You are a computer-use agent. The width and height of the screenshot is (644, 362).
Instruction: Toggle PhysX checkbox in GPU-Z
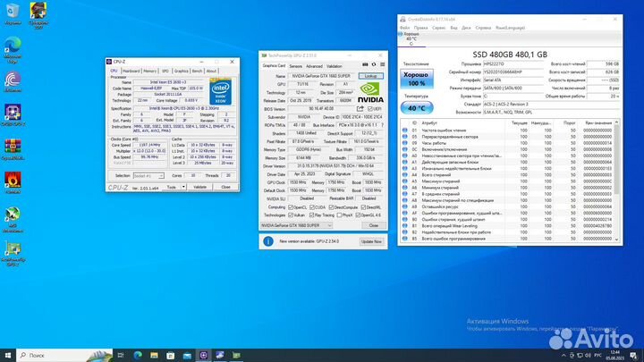pyautogui.click(x=339, y=215)
